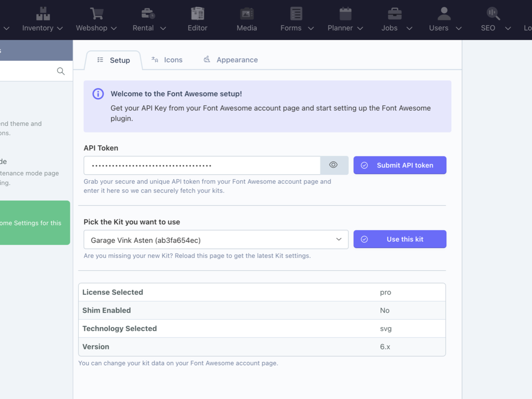
Task: Go to the Editor icon
Action: click(x=197, y=13)
